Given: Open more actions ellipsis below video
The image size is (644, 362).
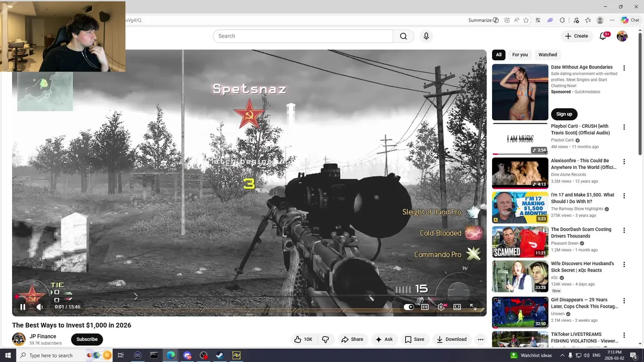Looking at the screenshot, I should click(480, 339).
